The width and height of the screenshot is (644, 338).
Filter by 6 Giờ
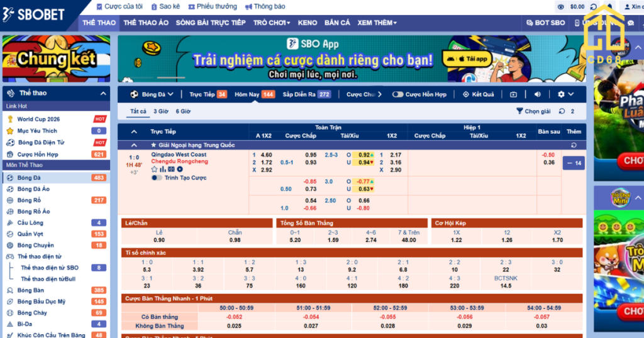pos(183,111)
